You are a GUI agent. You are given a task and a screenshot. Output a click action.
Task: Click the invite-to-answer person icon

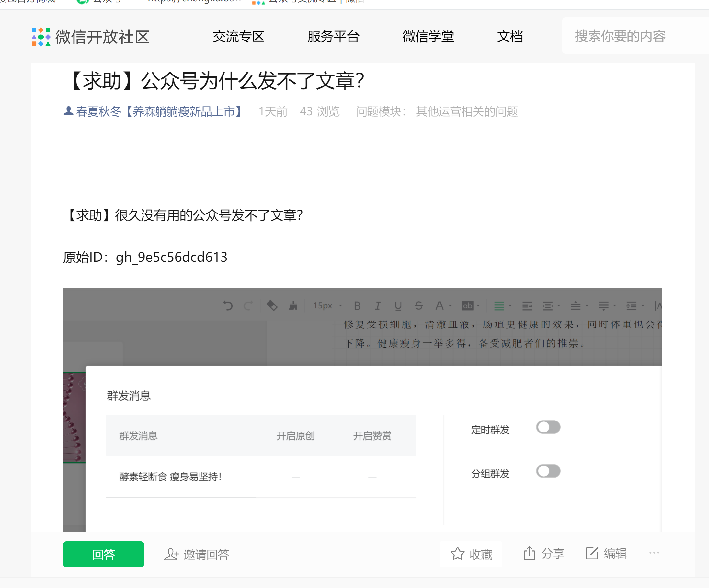pyautogui.click(x=171, y=554)
